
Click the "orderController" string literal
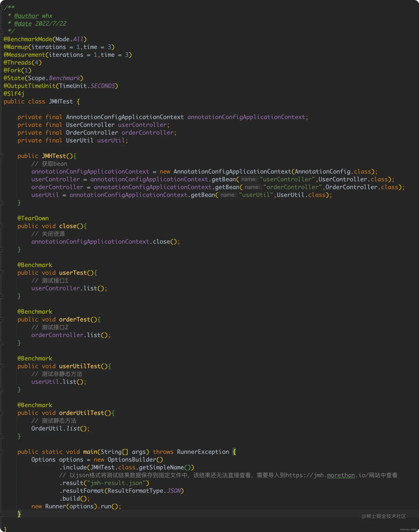point(293,187)
